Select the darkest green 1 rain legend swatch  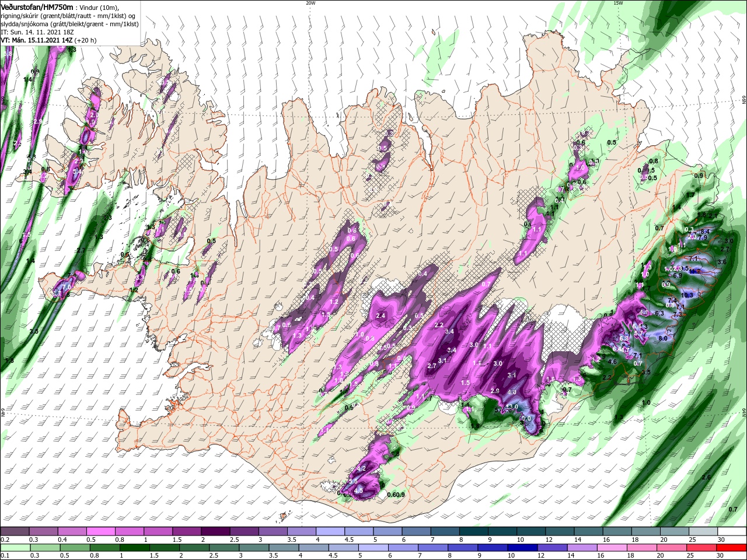point(134,548)
